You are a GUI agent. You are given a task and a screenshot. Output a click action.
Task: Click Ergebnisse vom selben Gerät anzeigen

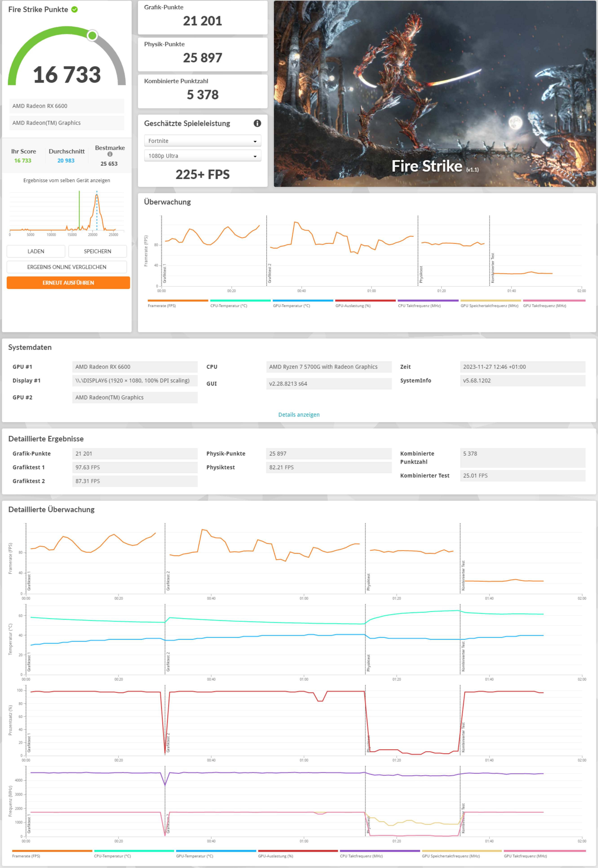point(67,180)
